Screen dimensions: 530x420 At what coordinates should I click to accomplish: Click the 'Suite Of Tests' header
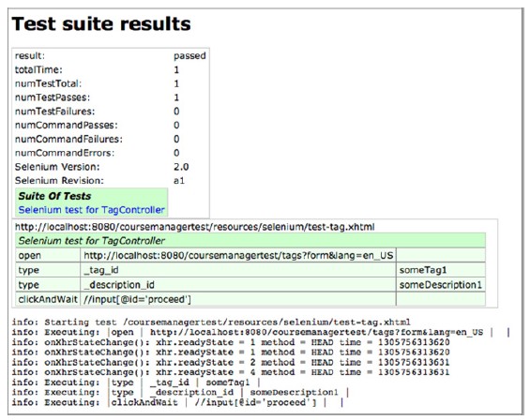pyautogui.click(x=54, y=196)
